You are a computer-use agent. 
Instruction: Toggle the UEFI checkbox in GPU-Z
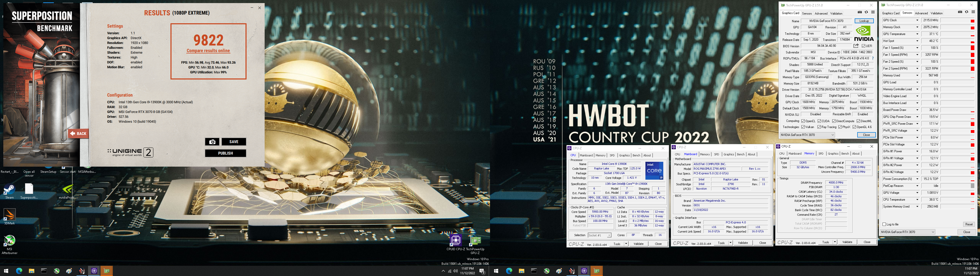click(x=863, y=46)
